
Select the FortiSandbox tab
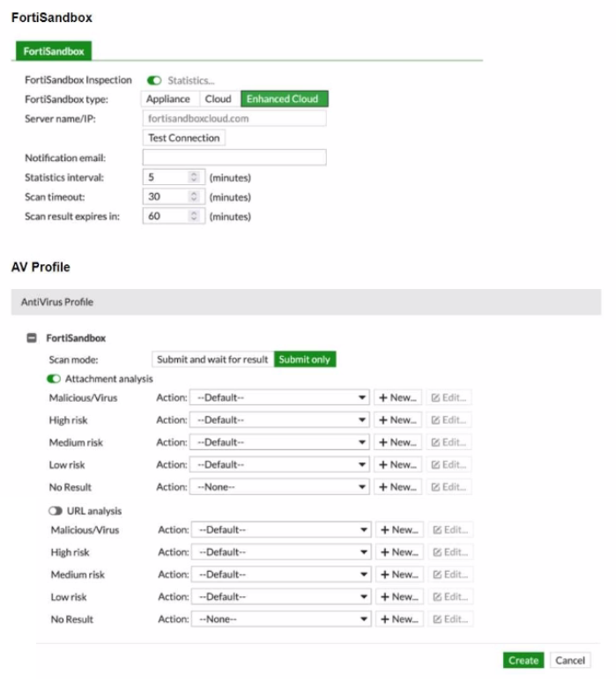(54, 51)
